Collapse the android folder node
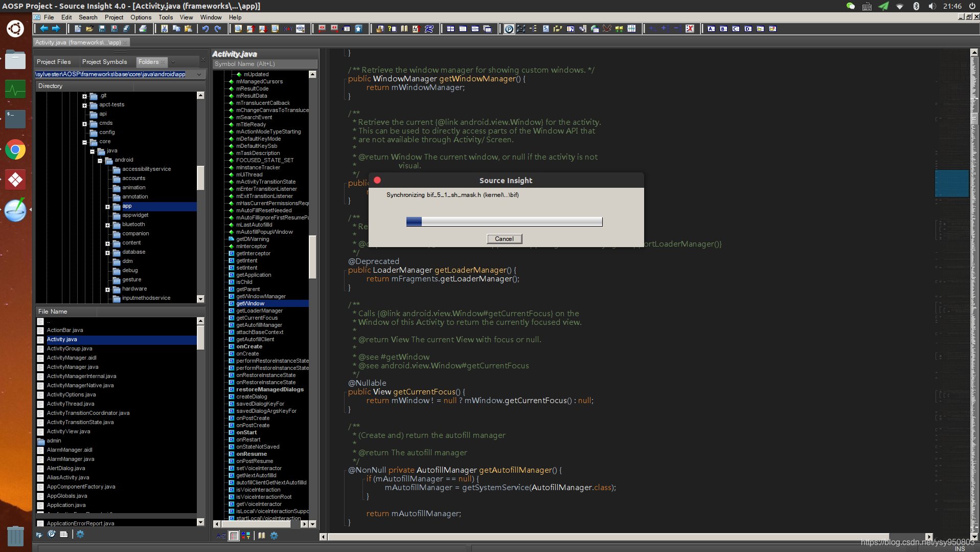Image resolution: width=980 pixels, height=552 pixels. [100, 161]
